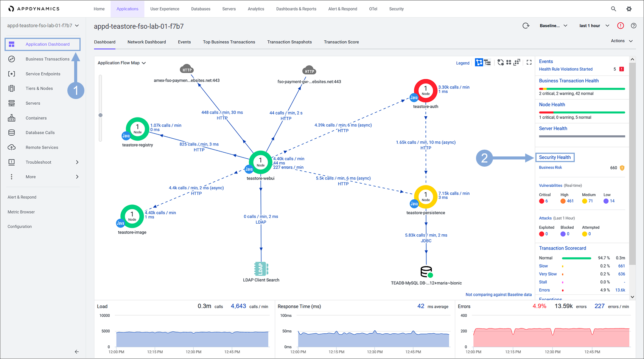644x359 pixels.
Task: Open the Home menu
Action: tap(99, 9)
